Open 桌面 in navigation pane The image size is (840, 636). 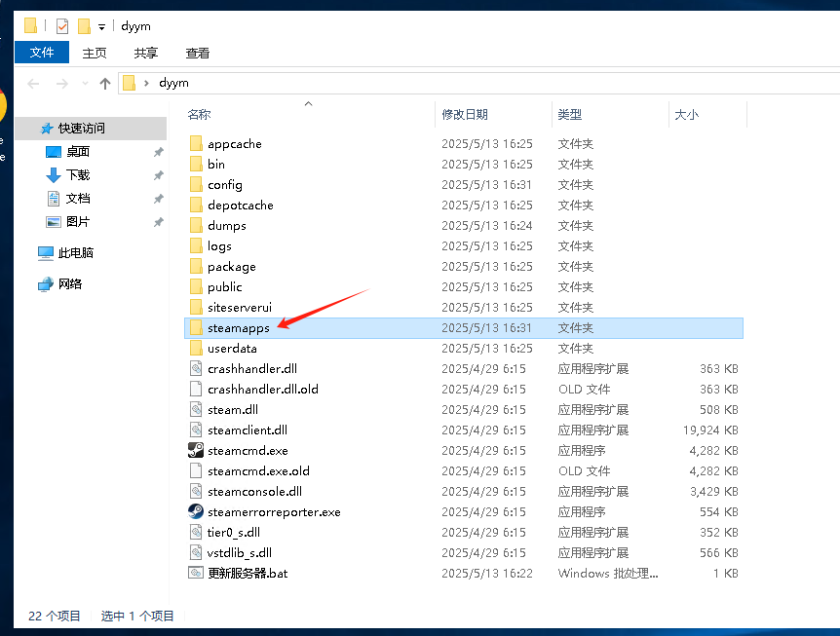[78, 152]
